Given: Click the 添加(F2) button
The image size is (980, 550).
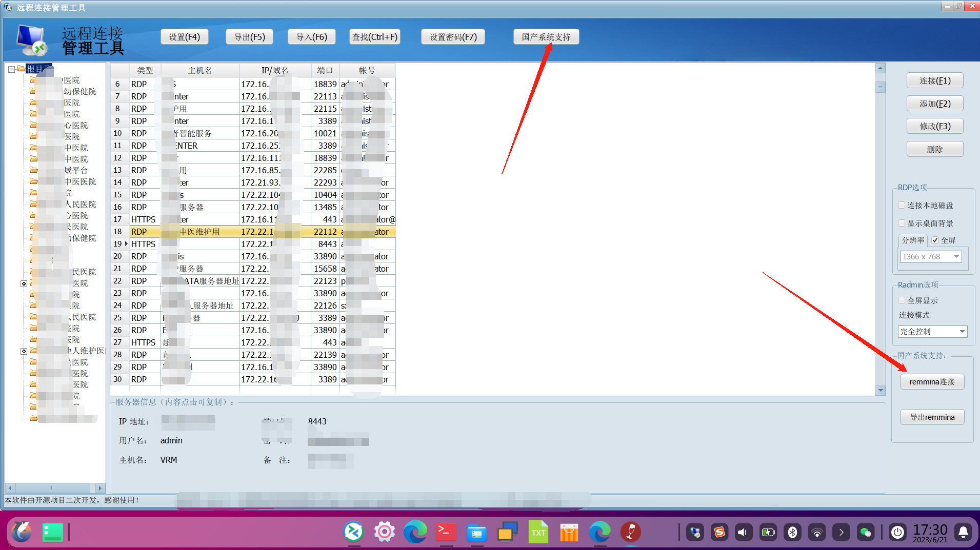Looking at the screenshot, I should point(935,104).
